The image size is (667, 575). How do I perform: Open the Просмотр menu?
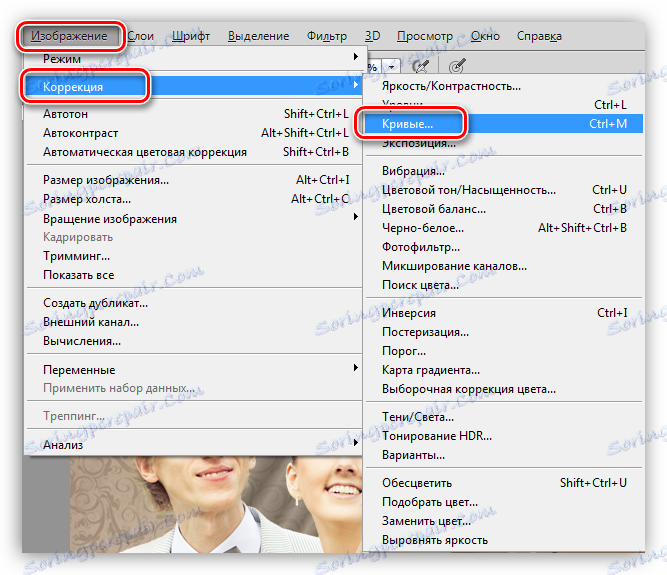click(x=425, y=36)
